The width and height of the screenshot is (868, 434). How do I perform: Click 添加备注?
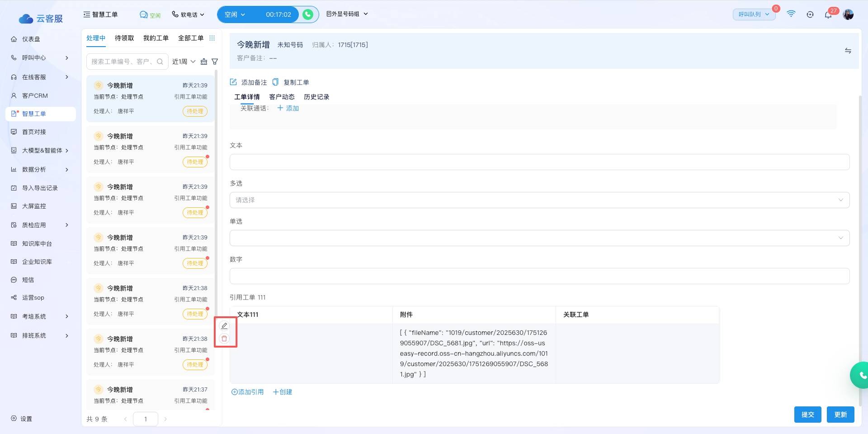[249, 82]
